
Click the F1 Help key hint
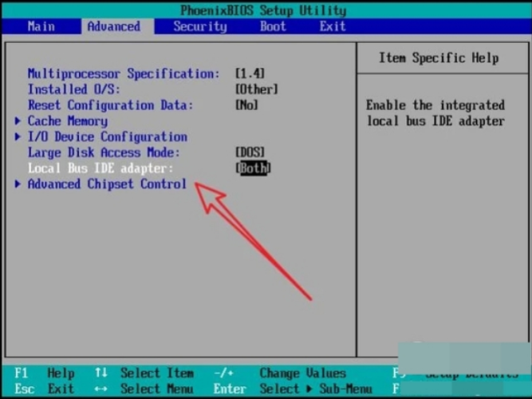44,373
